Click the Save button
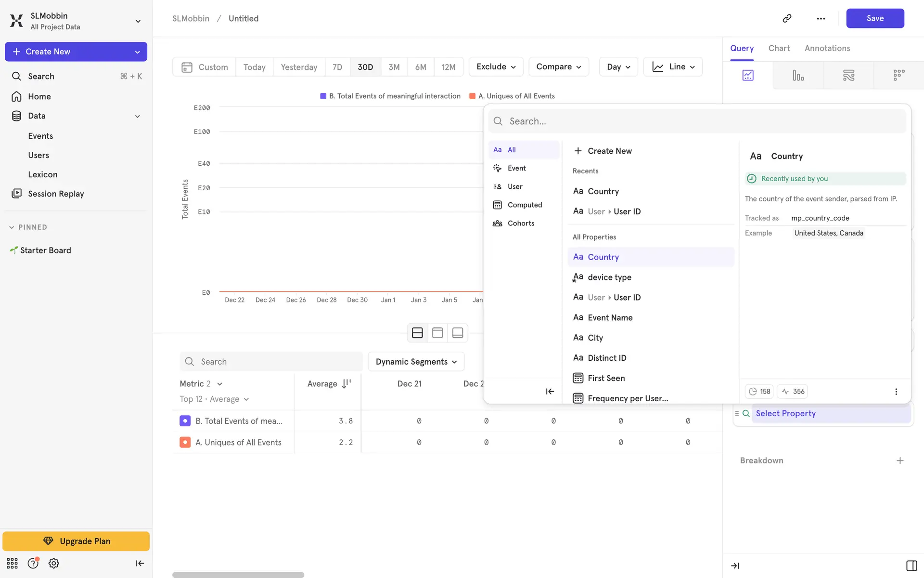The width and height of the screenshot is (924, 578). pyautogui.click(x=874, y=18)
